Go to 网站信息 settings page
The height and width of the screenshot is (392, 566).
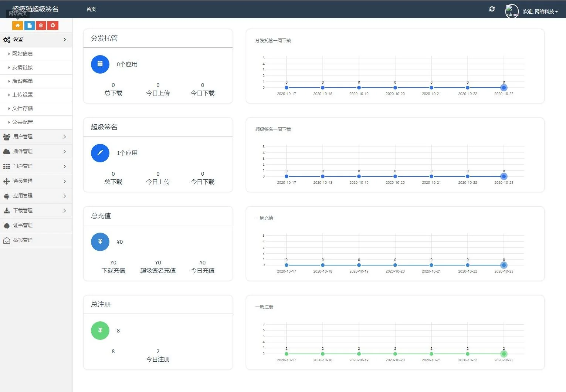click(x=23, y=54)
